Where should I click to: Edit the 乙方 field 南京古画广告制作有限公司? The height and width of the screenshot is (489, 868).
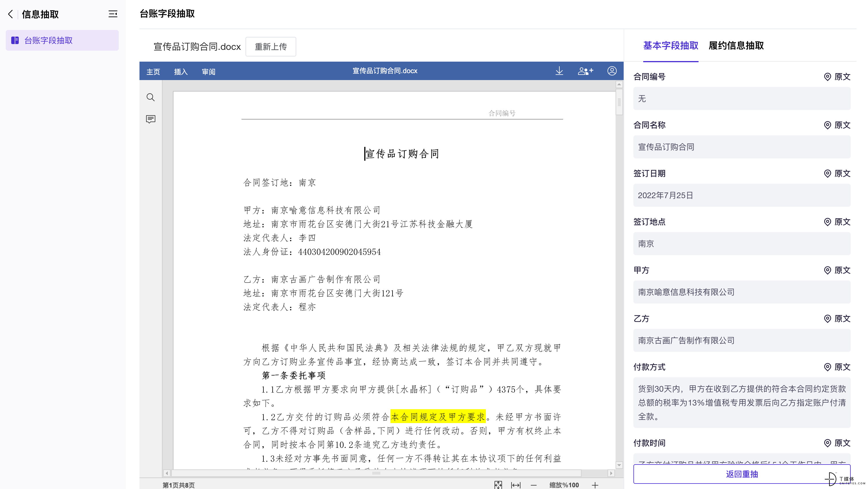tap(742, 340)
